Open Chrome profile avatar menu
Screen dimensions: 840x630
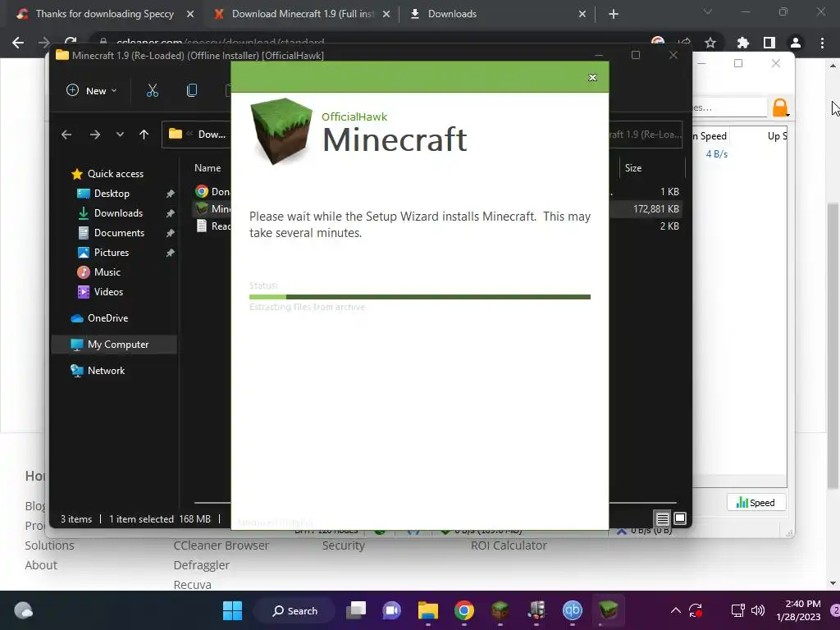pos(796,43)
